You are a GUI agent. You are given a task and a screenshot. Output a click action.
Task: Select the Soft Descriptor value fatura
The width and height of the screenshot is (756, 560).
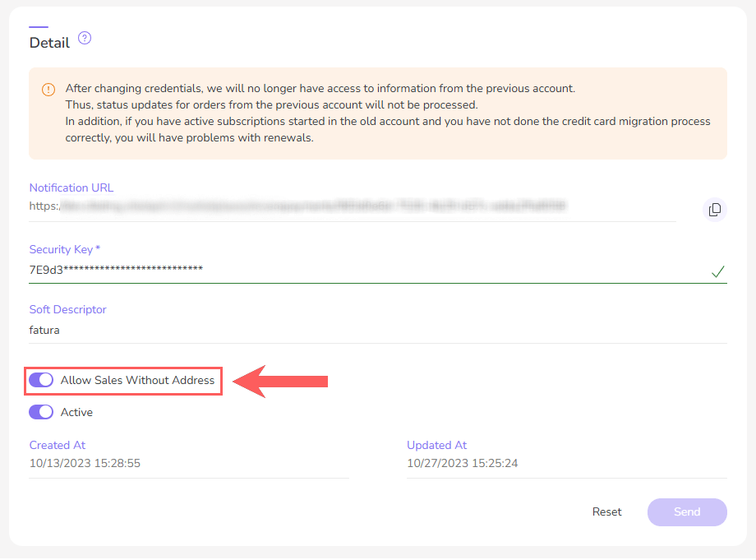pos(44,330)
